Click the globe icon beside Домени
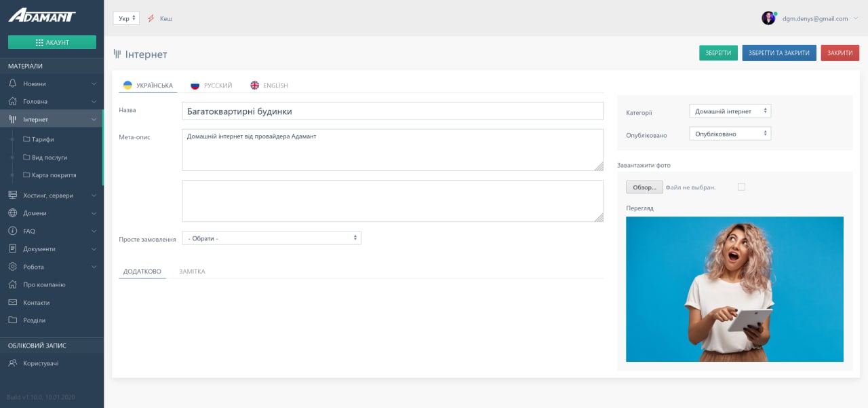 coord(12,212)
